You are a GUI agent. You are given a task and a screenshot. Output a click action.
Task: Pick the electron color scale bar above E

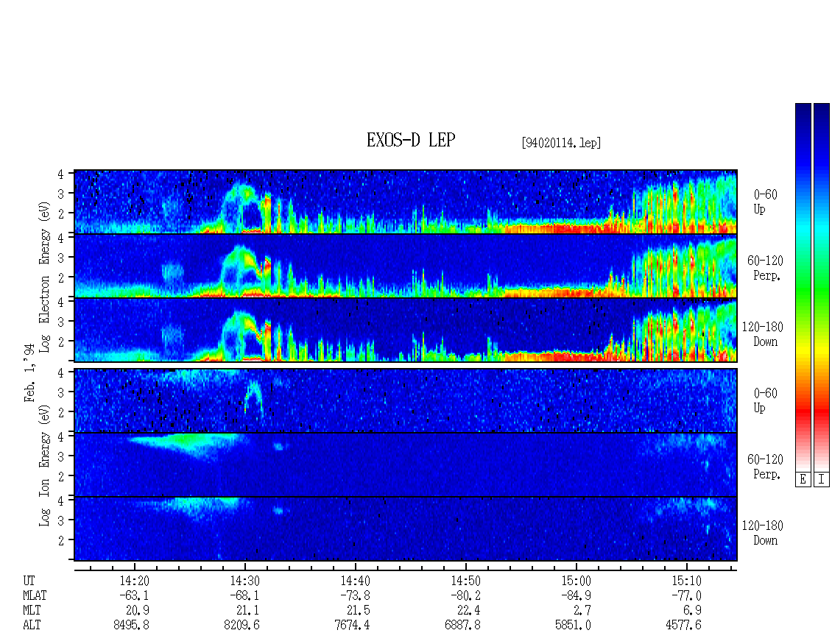(803, 287)
